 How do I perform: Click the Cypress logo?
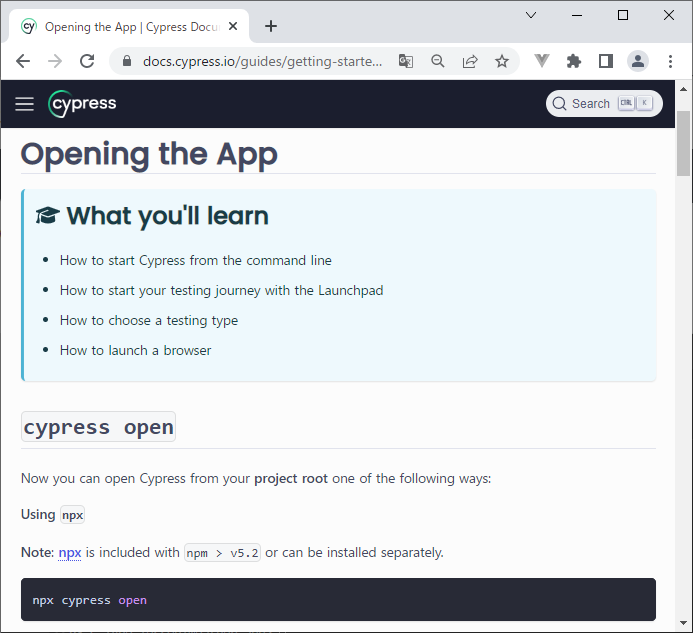click(82, 104)
